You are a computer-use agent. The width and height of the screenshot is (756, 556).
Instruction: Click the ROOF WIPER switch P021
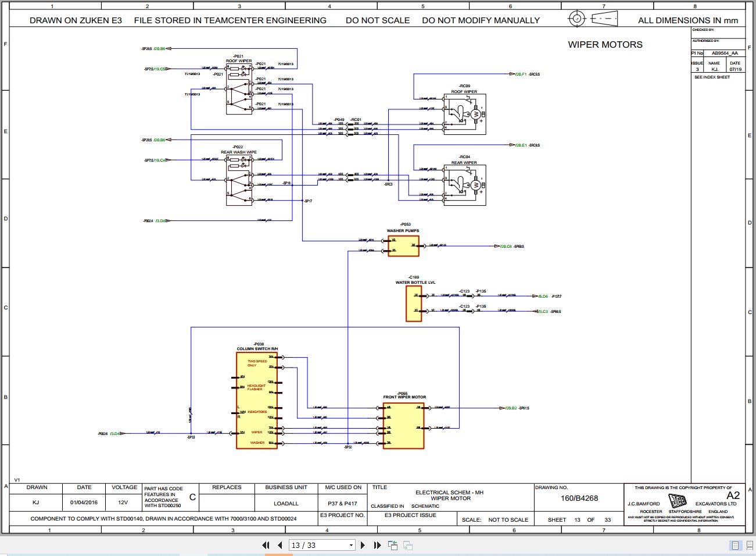click(239, 88)
